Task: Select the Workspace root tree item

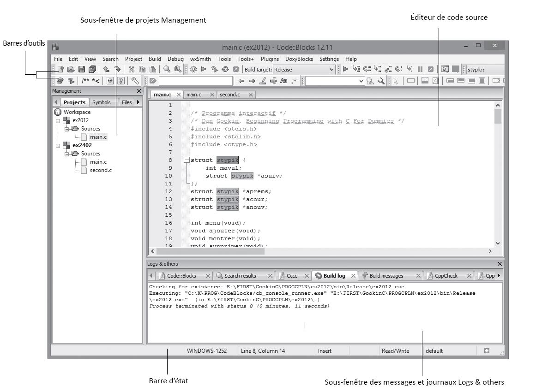Action: pos(77,112)
